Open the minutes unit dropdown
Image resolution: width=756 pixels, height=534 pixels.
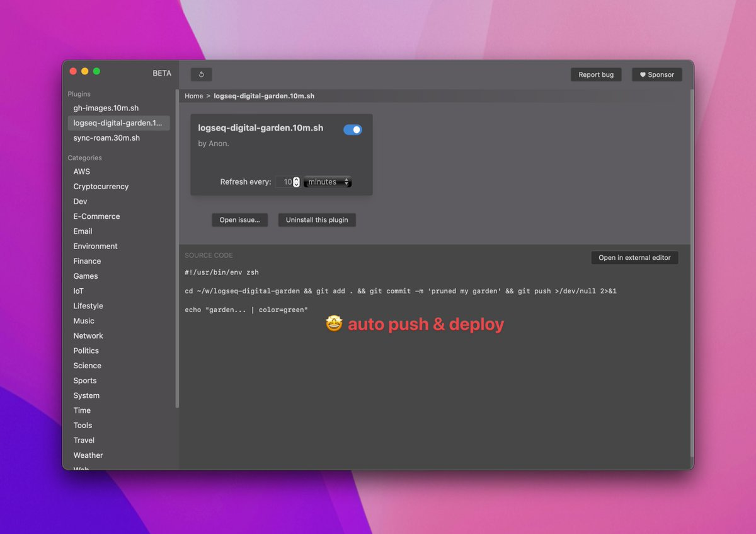[328, 182]
